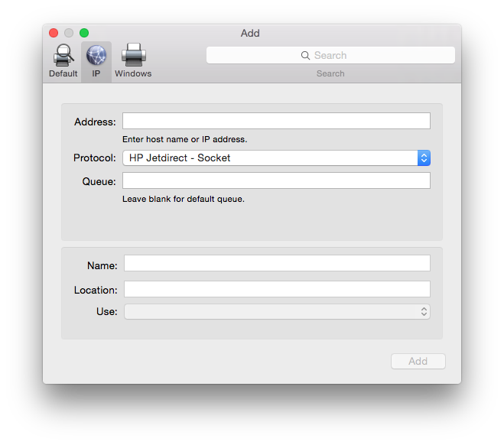
Task: Click the Queue text field
Action: coord(276,180)
